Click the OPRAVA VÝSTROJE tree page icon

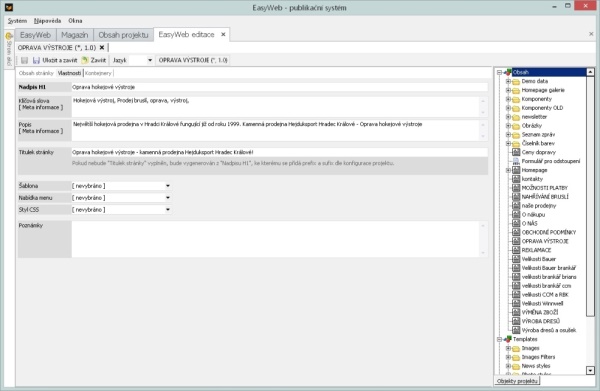(x=516, y=241)
